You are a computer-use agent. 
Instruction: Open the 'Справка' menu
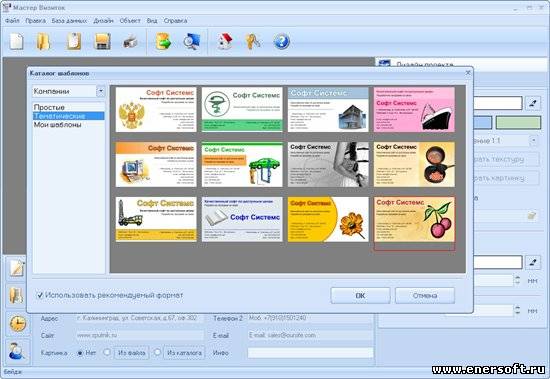click(175, 21)
